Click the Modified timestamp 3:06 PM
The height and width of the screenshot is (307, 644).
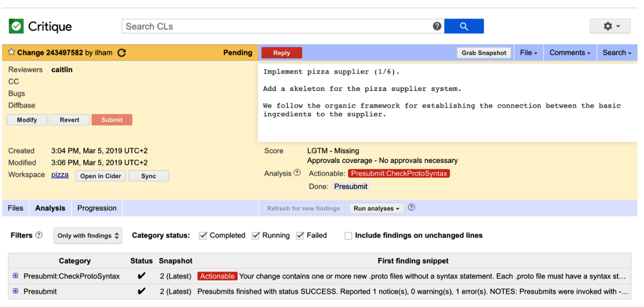point(99,162)
